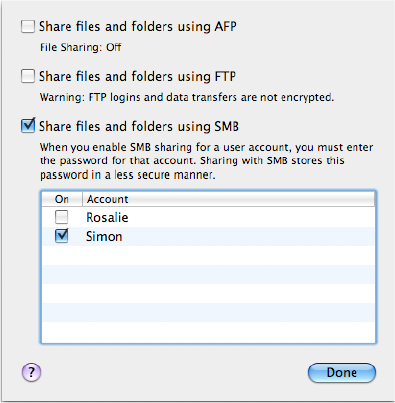
Task: Click the first empty row below Simon
Action: click(x=208, y=255)
